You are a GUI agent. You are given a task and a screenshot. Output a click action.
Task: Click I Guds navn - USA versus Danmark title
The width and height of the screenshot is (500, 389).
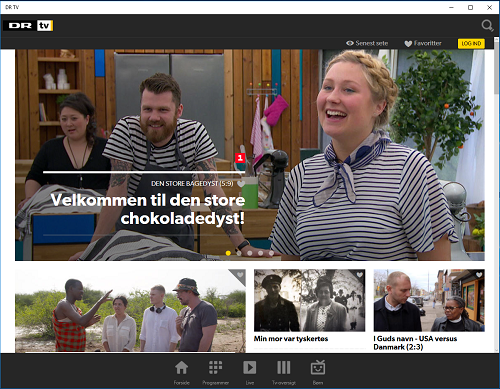click(415, 343)
